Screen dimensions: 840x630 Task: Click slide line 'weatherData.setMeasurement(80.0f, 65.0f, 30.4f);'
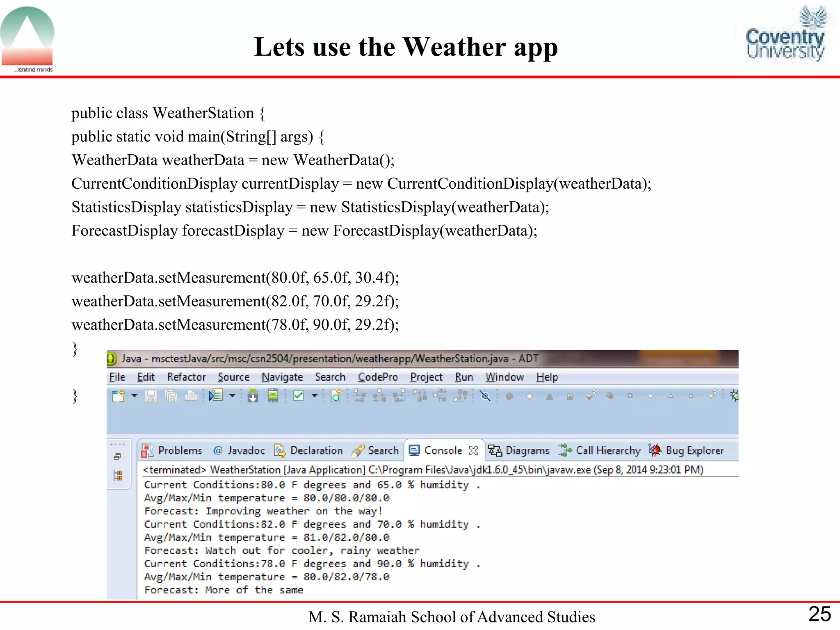tap(235, 278)
